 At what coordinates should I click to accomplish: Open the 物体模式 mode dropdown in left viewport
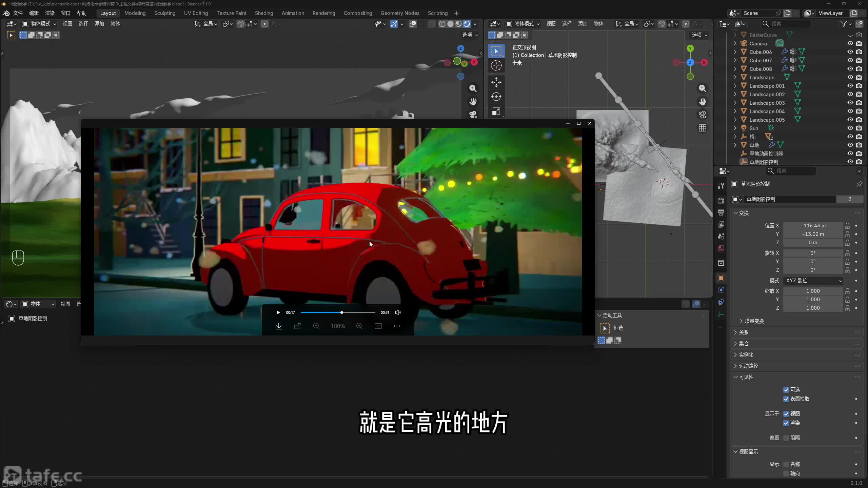tap(39, 24)
